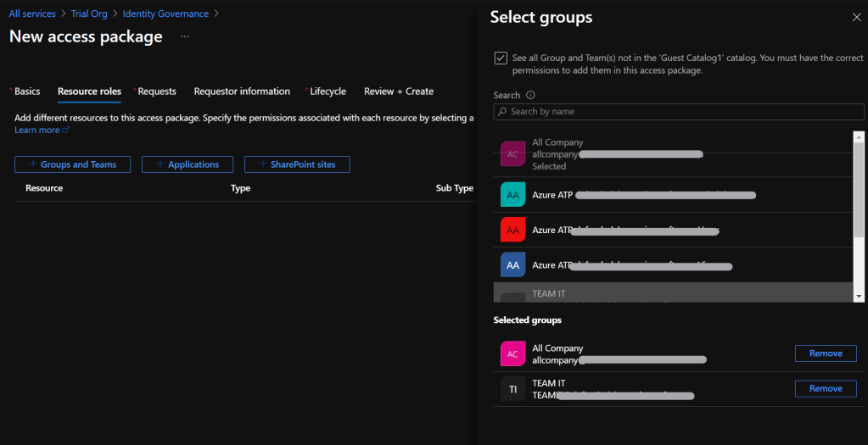The height and width of the screenshot is (445, 868).
Task: Open the Requests tab
Action: [x=156, y=92]
